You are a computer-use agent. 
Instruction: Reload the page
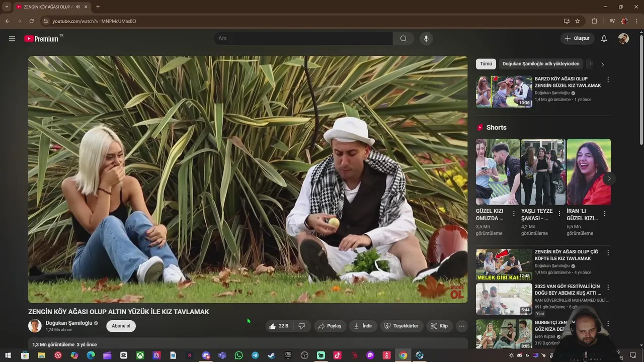(x=31, y=21)
